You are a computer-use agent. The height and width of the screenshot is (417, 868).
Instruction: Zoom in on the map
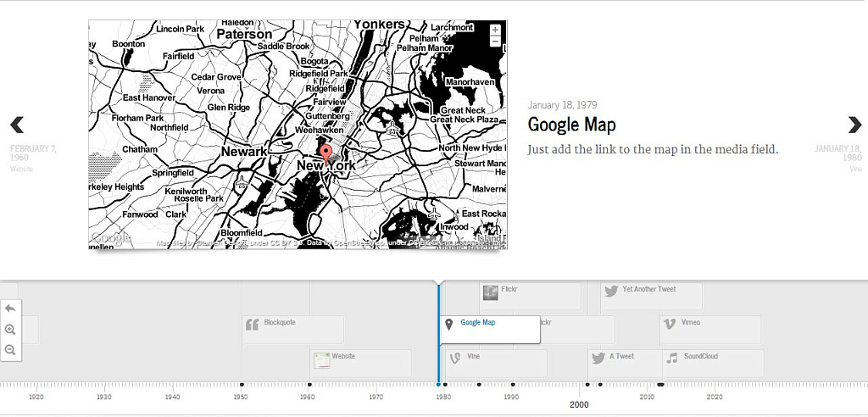coord(495,31)
